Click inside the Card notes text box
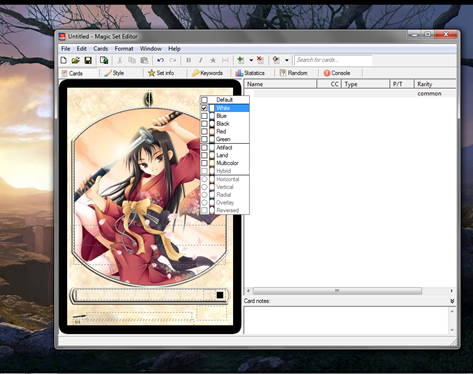Image resolution: width=473 pixels, height=374 pixels. pos(346,320)
